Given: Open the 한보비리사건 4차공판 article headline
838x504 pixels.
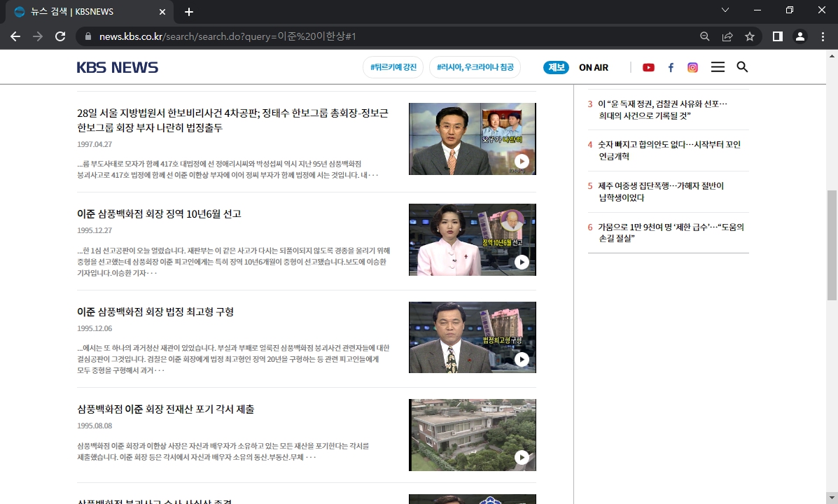Looking at the screenshot, I should coord(233,120).
